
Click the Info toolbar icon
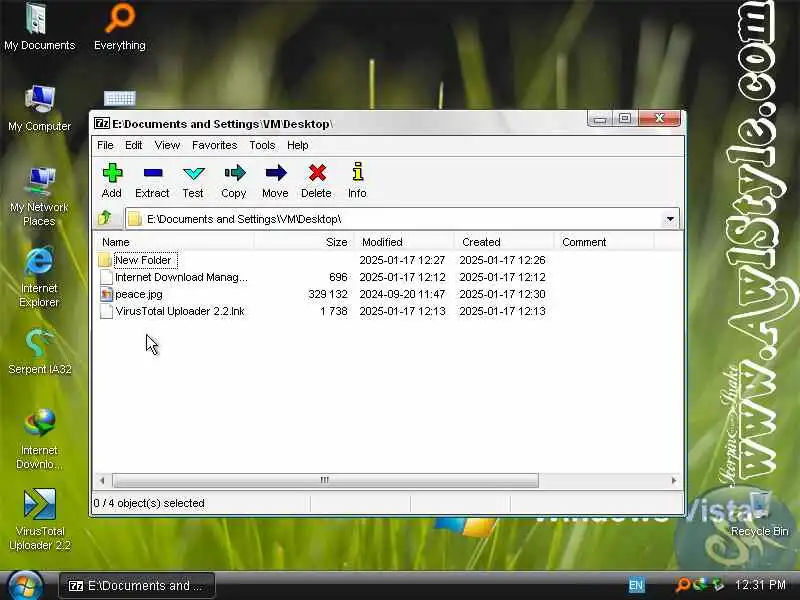(358, 172)
